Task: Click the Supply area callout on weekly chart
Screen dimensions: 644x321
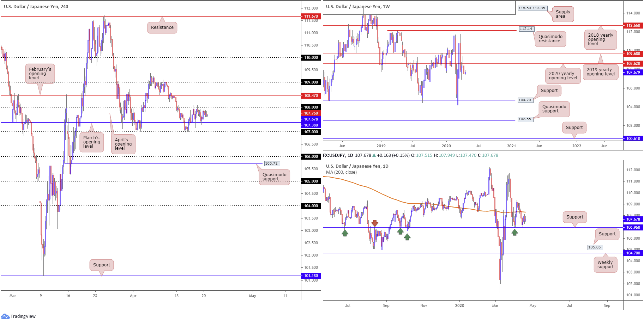Action: pyautogui.click(x=562, y=14)
